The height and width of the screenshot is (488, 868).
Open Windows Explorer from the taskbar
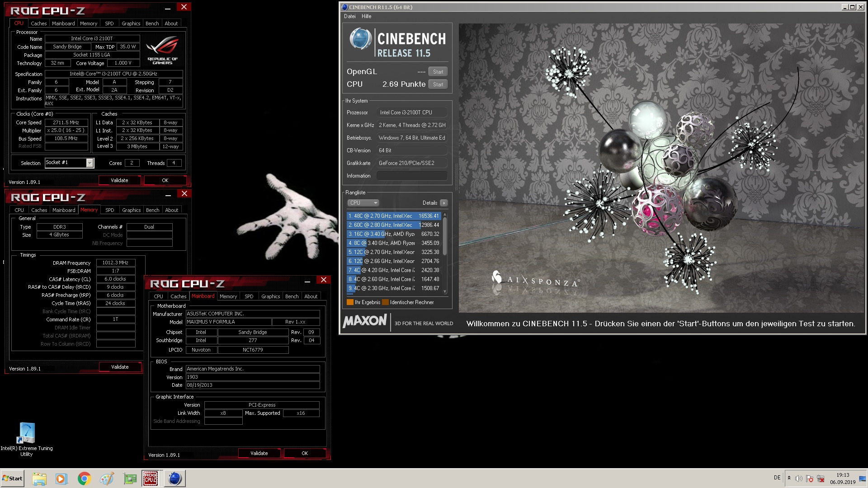click(x=39, y=479)
